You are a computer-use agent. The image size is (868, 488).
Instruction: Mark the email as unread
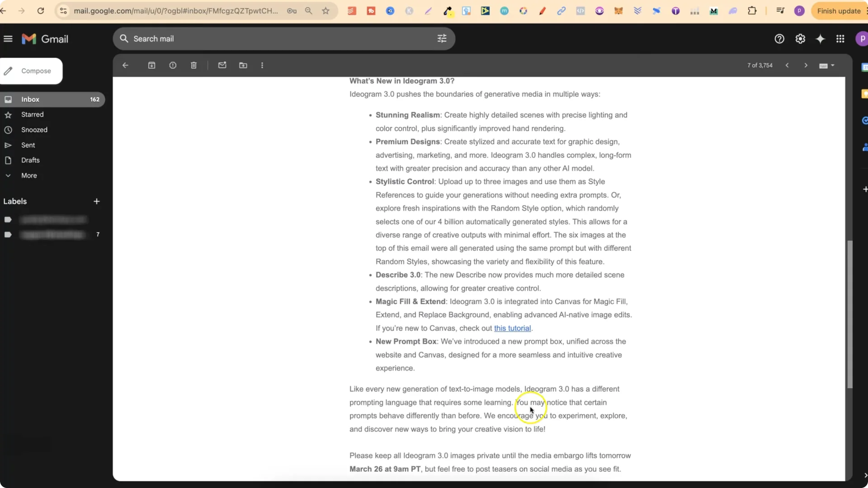pos(222,65)
